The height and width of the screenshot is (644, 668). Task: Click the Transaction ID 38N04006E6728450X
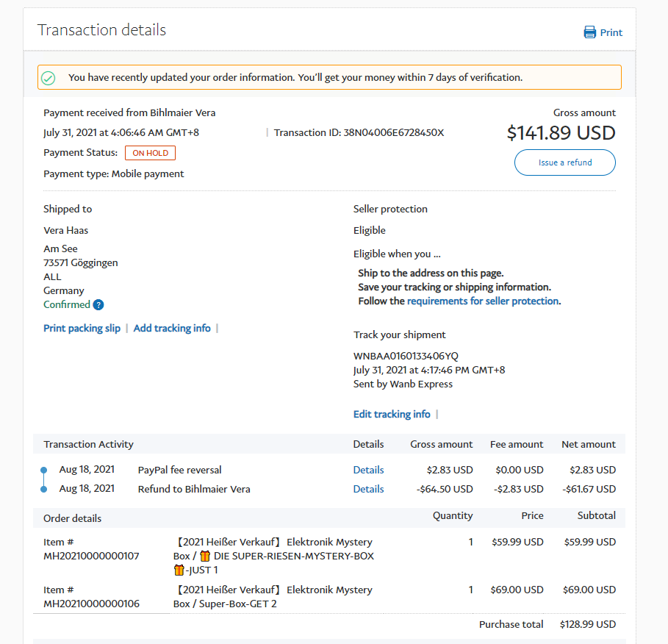click(393, 133)
